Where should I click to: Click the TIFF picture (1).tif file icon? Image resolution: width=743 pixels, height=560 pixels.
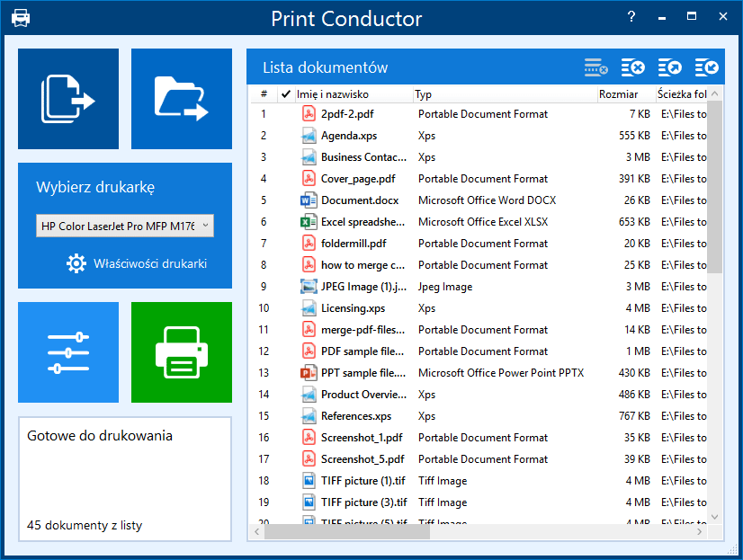pos(309,481)
